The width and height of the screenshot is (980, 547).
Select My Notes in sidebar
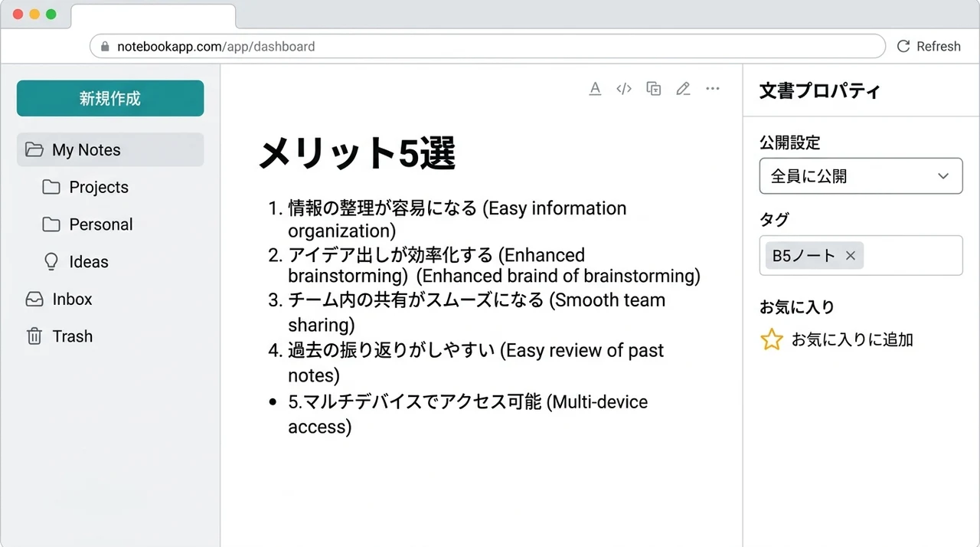[110, 149]
